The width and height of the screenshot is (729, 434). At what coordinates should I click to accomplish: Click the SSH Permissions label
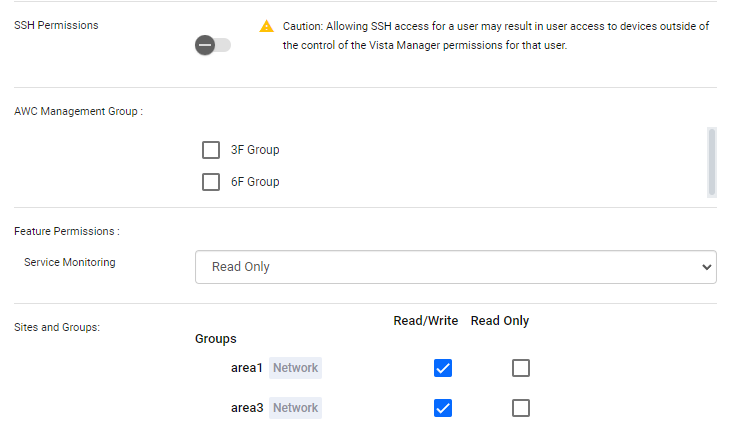coord(56,25)
